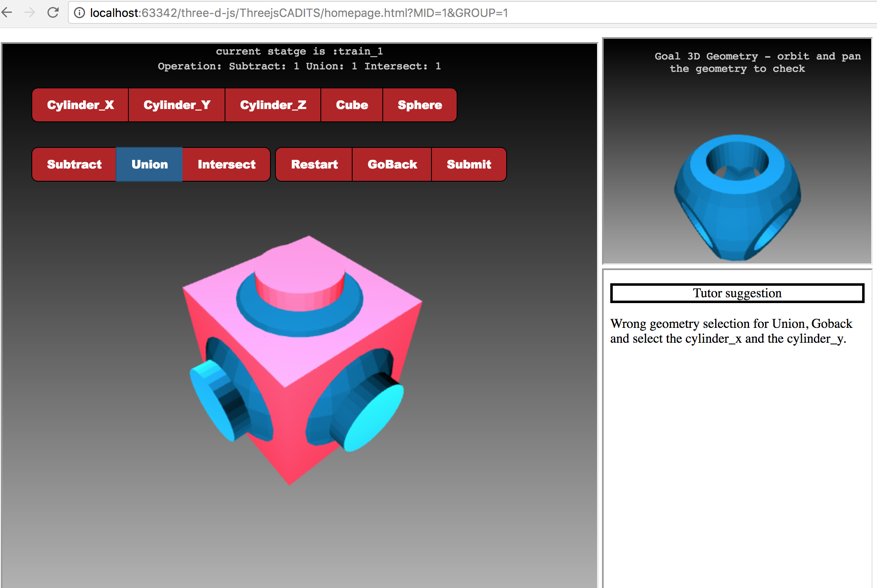Choose the Subtract operation
This screenshot has height=588, width=877.
[74, 164]
